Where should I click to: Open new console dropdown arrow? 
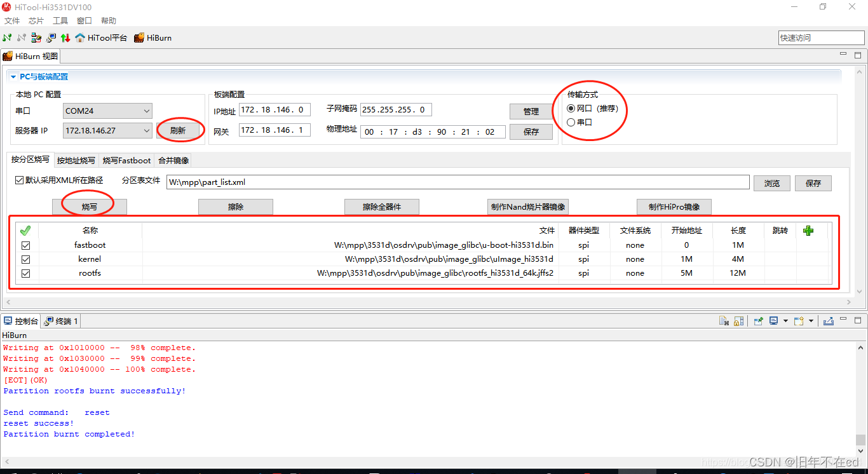811,321
